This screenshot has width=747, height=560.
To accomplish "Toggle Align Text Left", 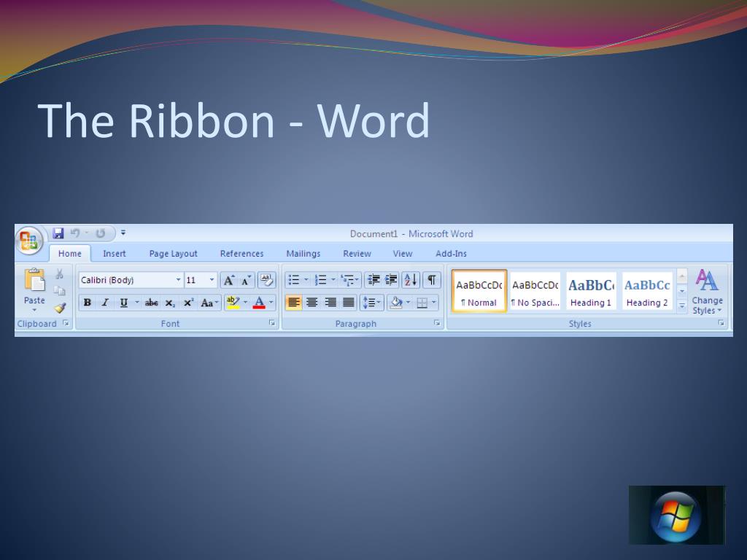I will coord(293,303).
